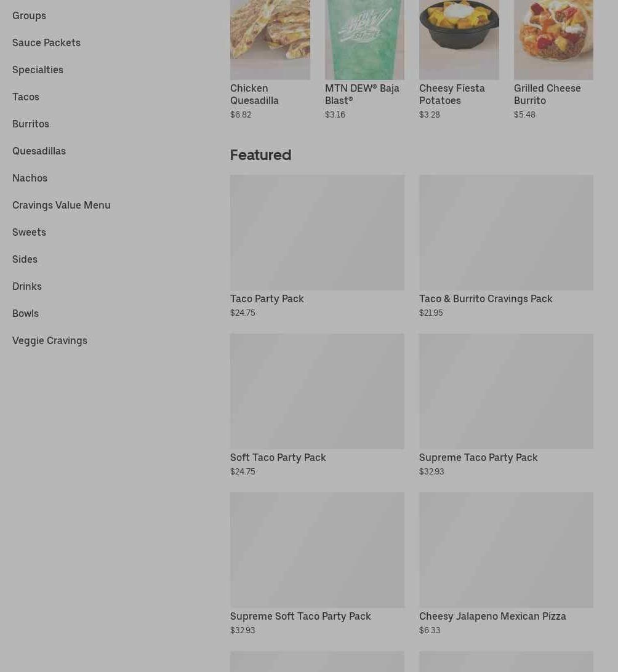Viewport: 618px width, 672px height.
Task: Navigate to the Burritos category
Action: [x=31, y=124]
